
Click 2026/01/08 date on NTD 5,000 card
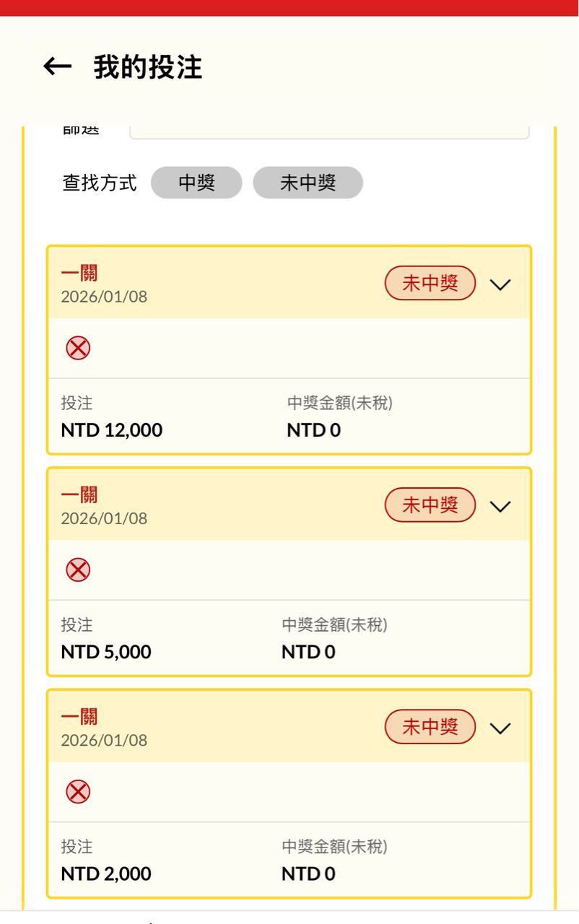click(x=104, y=518)
